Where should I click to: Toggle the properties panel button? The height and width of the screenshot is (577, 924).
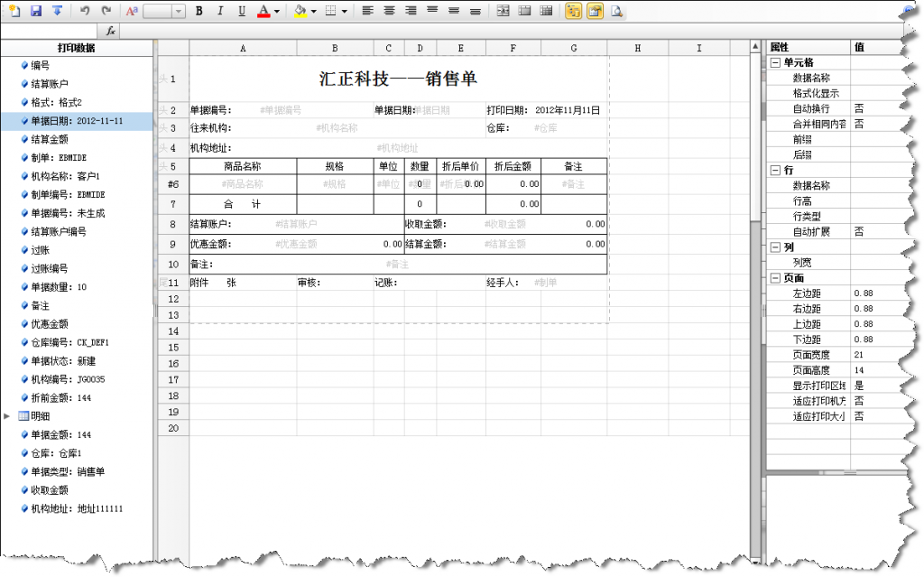(596, 11)
